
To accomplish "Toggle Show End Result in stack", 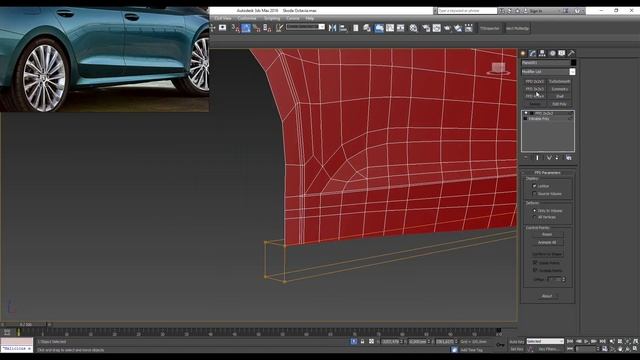I will [537, 158].
